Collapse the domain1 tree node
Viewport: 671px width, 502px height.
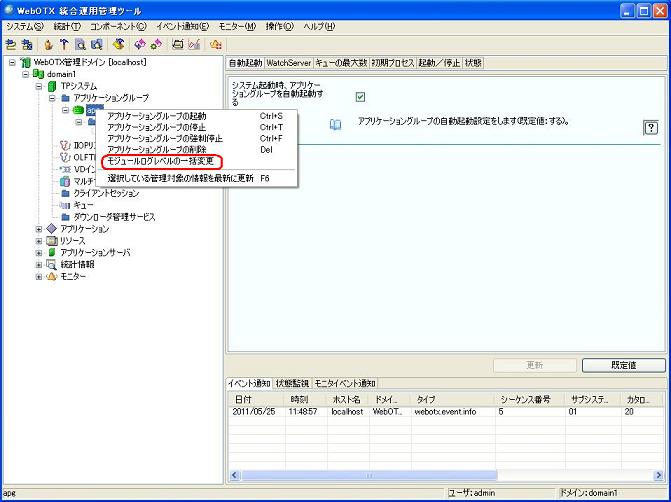tap(26, 74)
